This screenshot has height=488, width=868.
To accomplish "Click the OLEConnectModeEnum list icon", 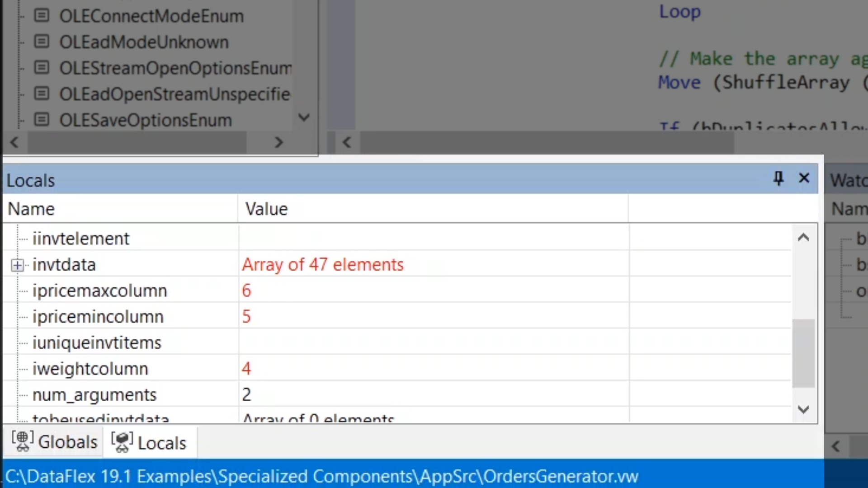I will coord(42,16).
